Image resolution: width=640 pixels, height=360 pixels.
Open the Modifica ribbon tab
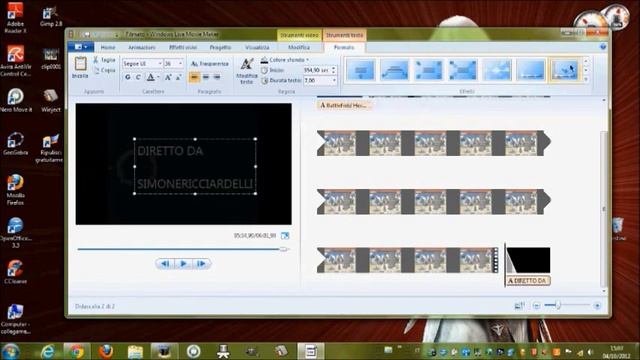click(x=299, y=47)
